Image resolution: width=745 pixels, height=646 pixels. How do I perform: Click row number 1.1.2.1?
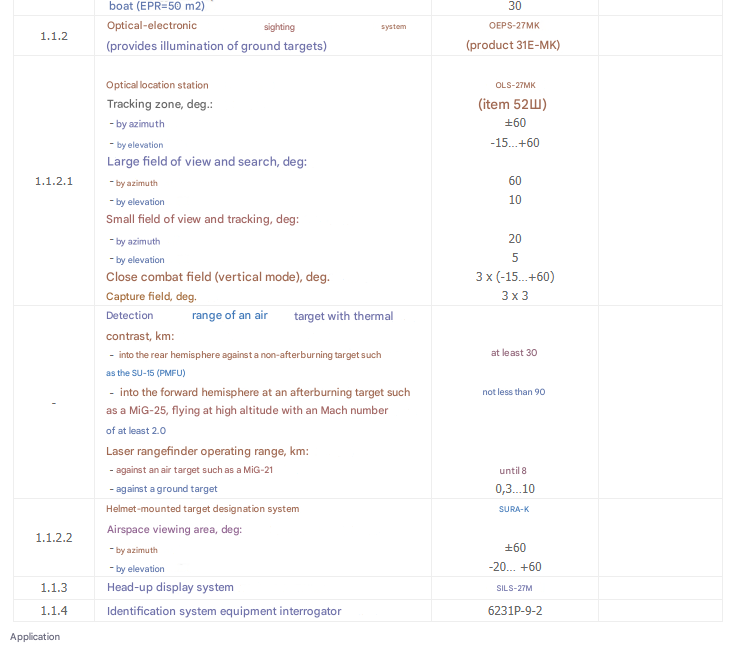tap(53, 181)
